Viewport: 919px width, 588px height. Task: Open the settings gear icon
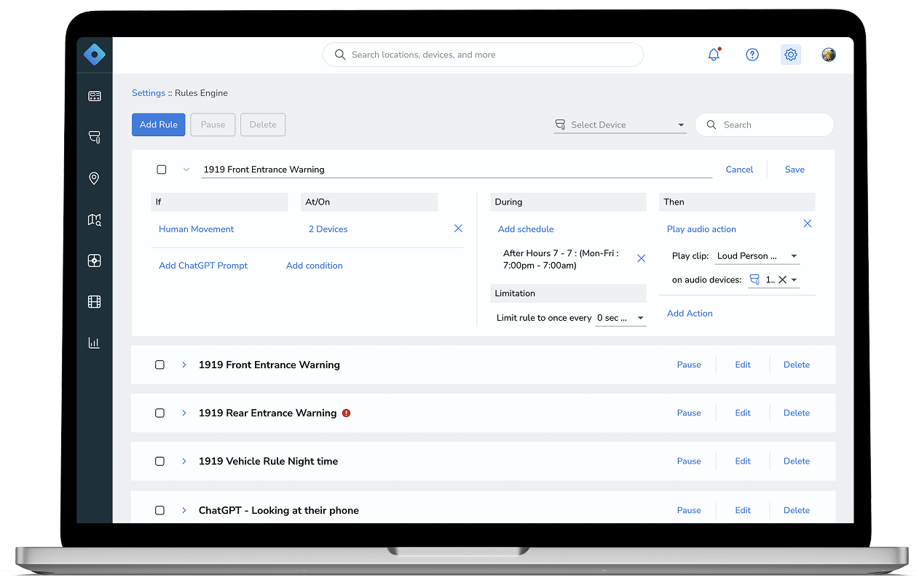click(x=791, y=55)
